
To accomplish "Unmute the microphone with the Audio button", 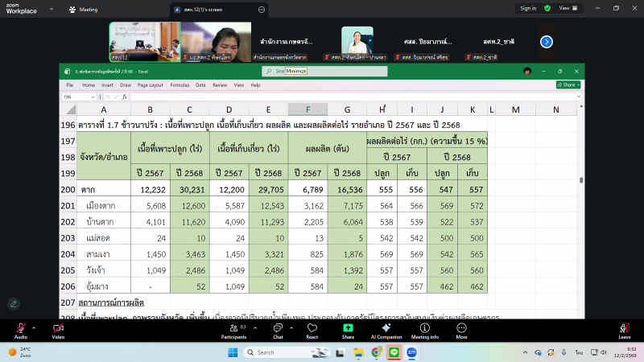I will click(x=21, y=328).
